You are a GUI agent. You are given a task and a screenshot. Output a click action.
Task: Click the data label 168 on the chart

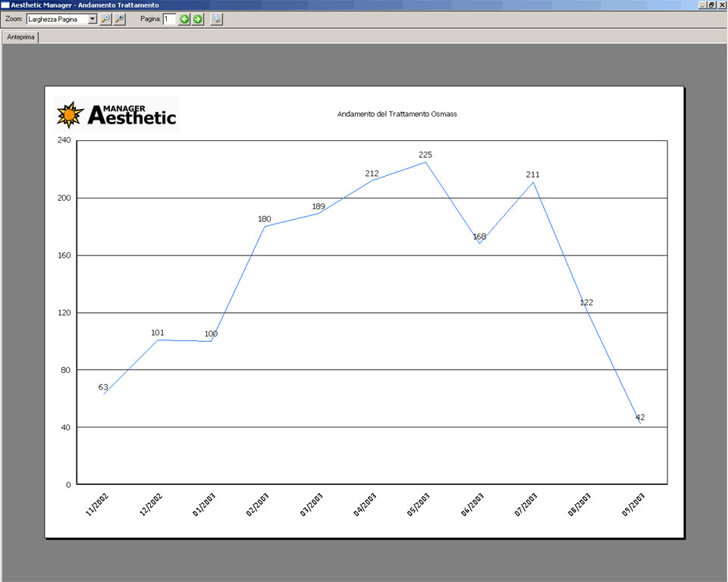(x=479, y=236)
